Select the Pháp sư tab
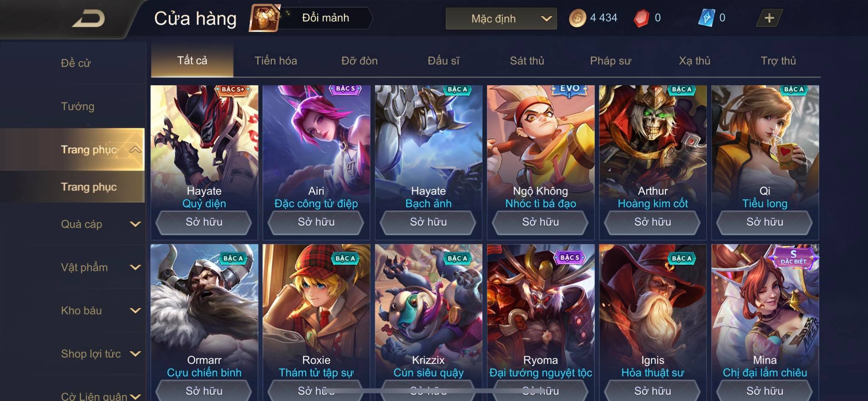Screen dimensions: 868x401 610,61
